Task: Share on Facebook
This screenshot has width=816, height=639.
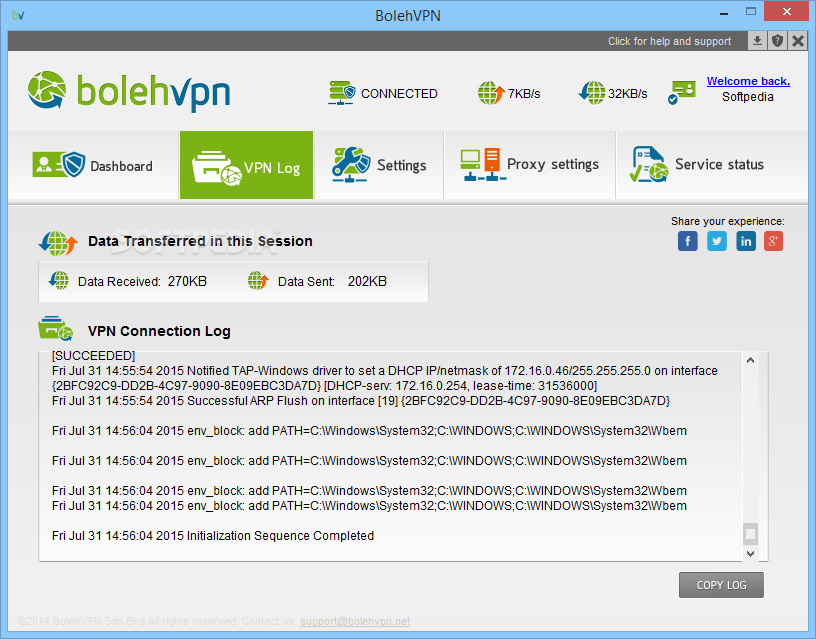Action: [x=687, y=241]
